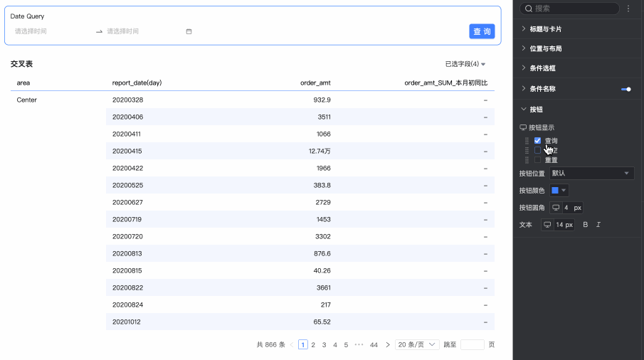644x360 pixels.
Task: Select the amount cell 3661
Action: click(324, 287)
